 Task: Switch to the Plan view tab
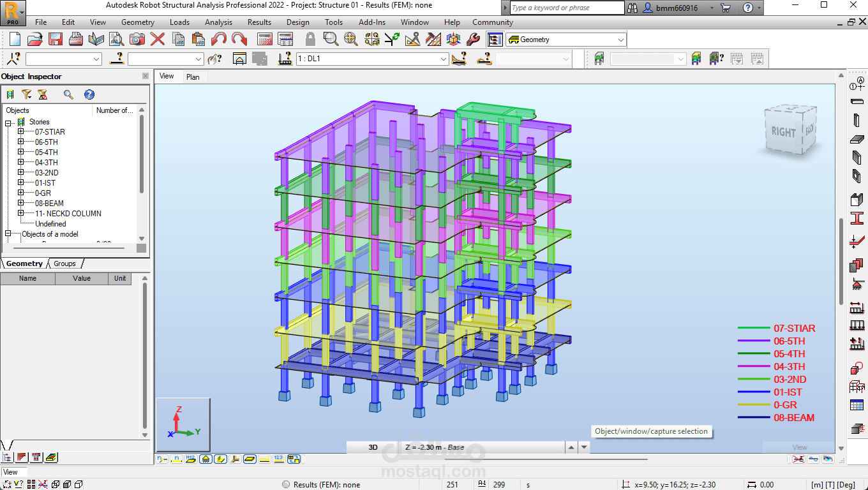(193, 77)
